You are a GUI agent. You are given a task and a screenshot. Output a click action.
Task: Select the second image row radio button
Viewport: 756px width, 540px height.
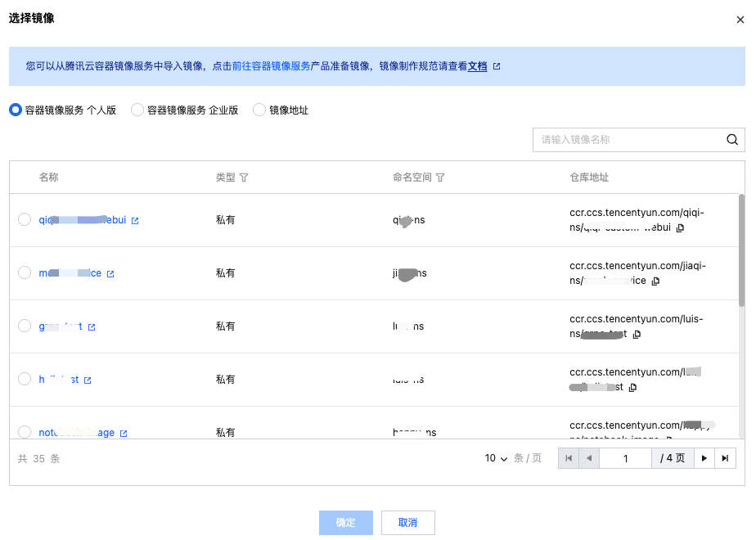25,272
